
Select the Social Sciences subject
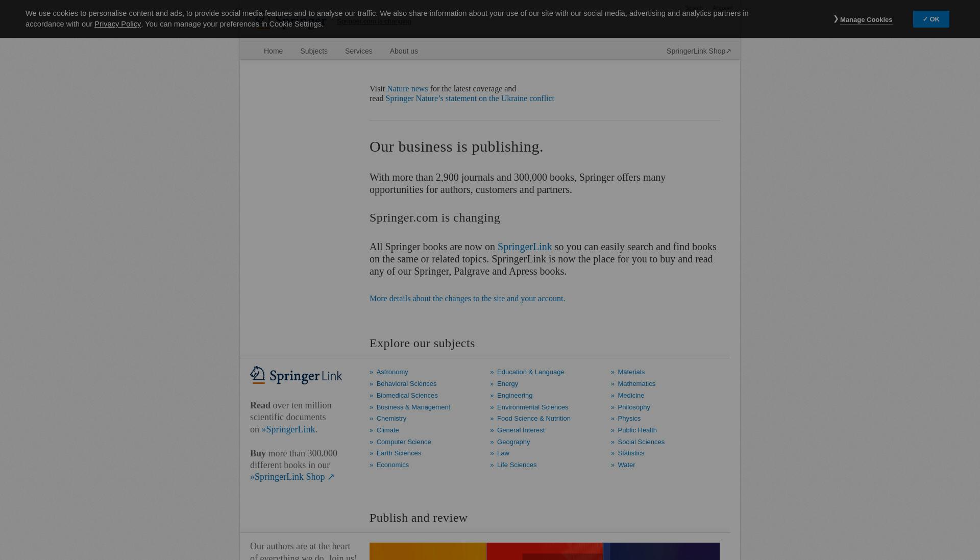tap(641, 442)
